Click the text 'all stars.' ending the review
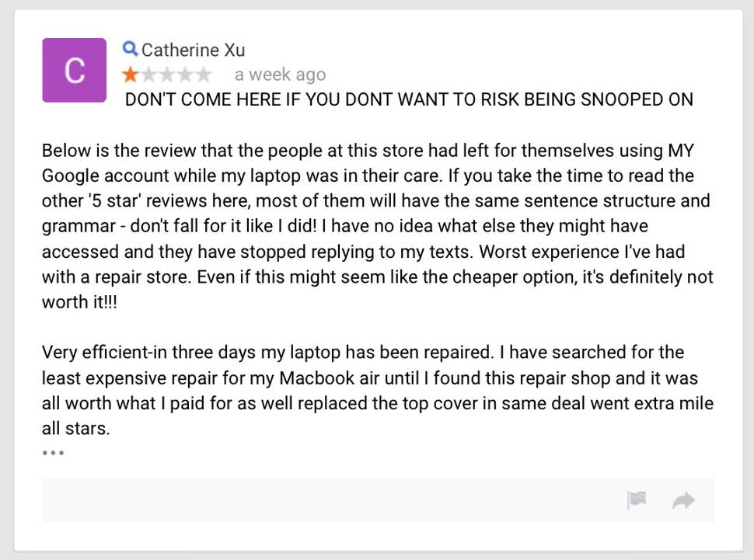This screenshot has height=560, width=754. point(76,428)
